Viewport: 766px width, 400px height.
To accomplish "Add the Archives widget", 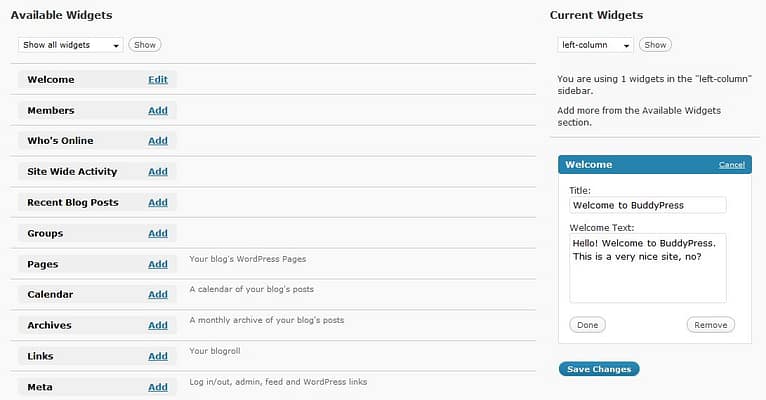I will pos(158,325).
